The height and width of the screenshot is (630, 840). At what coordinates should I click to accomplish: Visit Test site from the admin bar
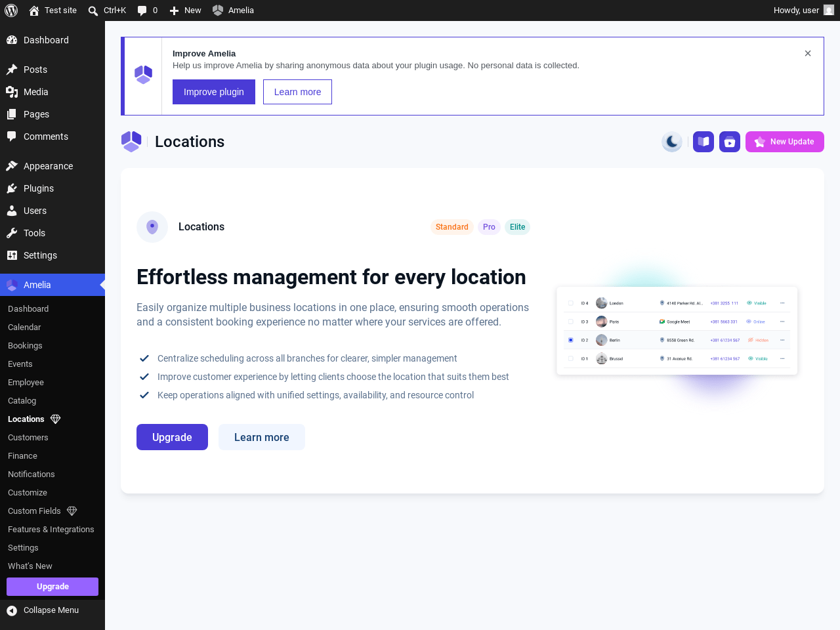click(53, 10)
